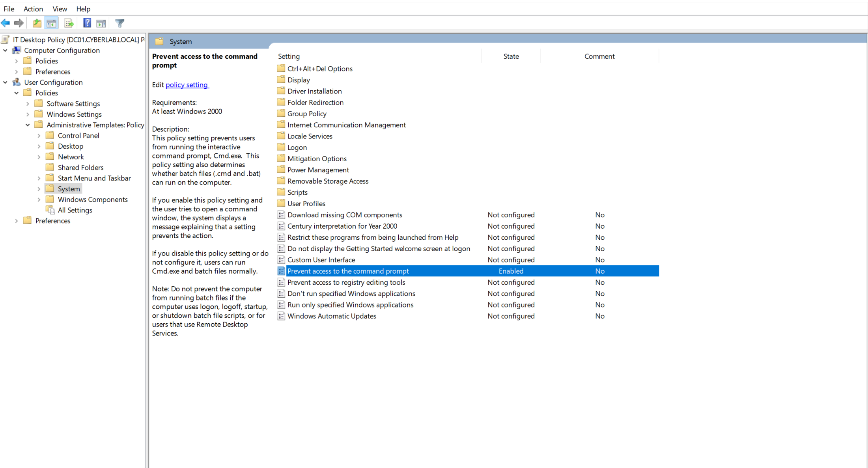The height and width of the screenshot is (468, 868).
Task: Collapse the User Configuration node
Action: point(5,82)
